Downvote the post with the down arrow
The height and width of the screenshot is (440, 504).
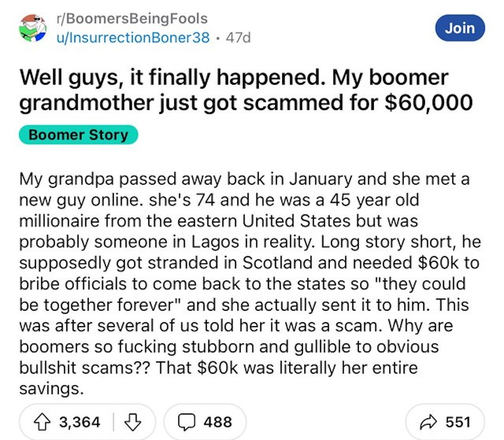(133, 422)
